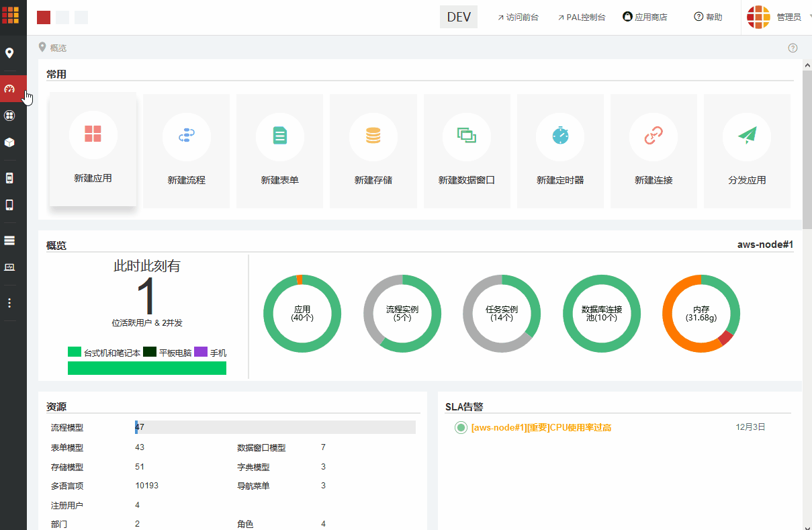This screenshot has height=530, width=812.
Task: Click the 内存 (31.68g) donut chart
Action: [701, 314]
